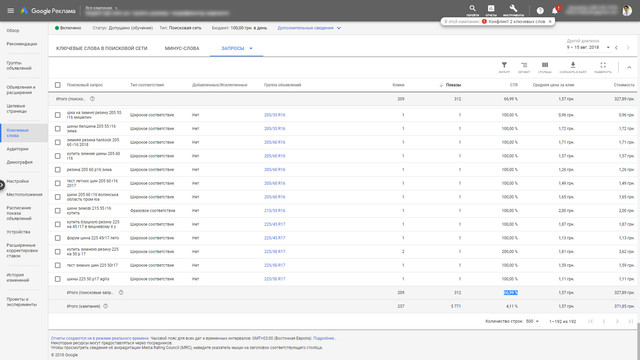Tick checkbox for 'шины 225 50 р17 agilis'
640x360 pixels.
point(58,279)
